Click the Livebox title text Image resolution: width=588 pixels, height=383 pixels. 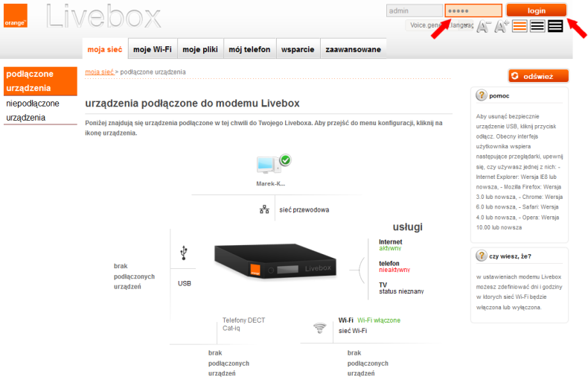point(103,16)
